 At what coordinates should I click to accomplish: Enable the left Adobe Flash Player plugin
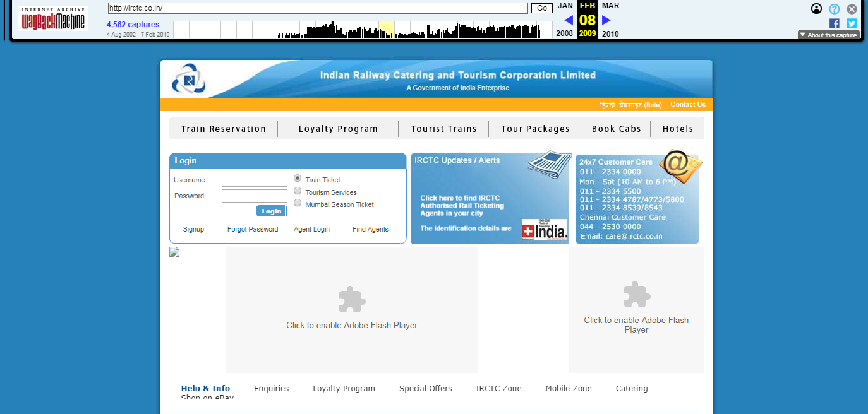tap(351, 309)
